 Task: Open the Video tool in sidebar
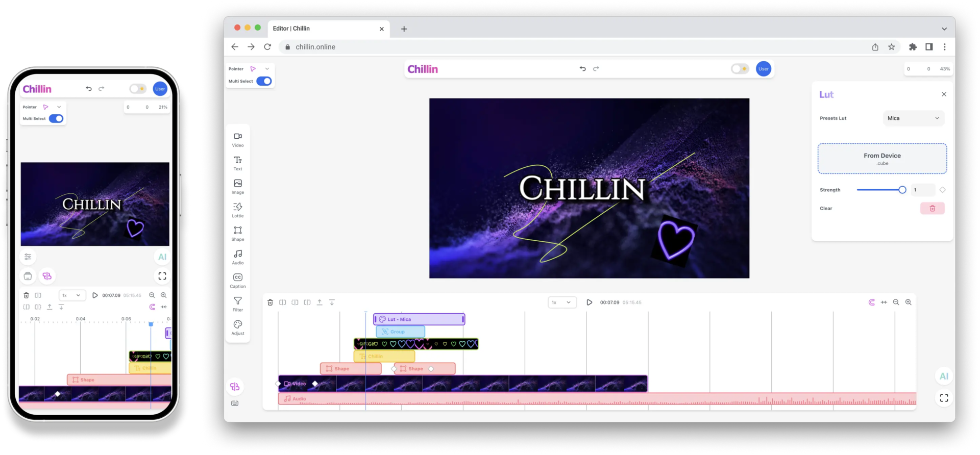238,139
